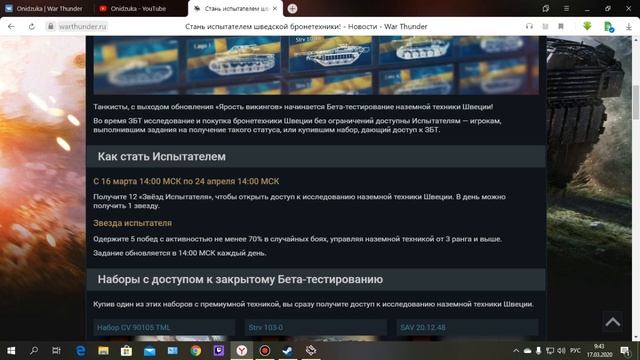Open the Windows Start menu
The height and width of the screenshot is (360, 640).
[x=11, y=351]
